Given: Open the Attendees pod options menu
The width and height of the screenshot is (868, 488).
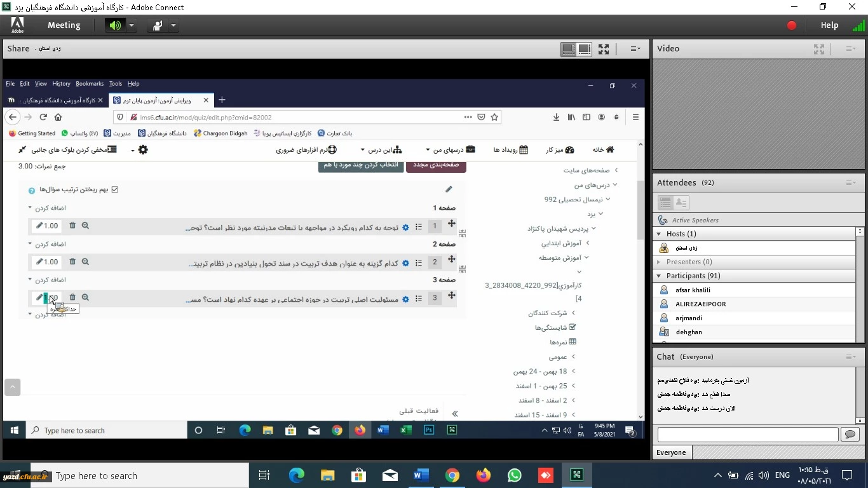Looking at the screenshot, I should [851, 183].
